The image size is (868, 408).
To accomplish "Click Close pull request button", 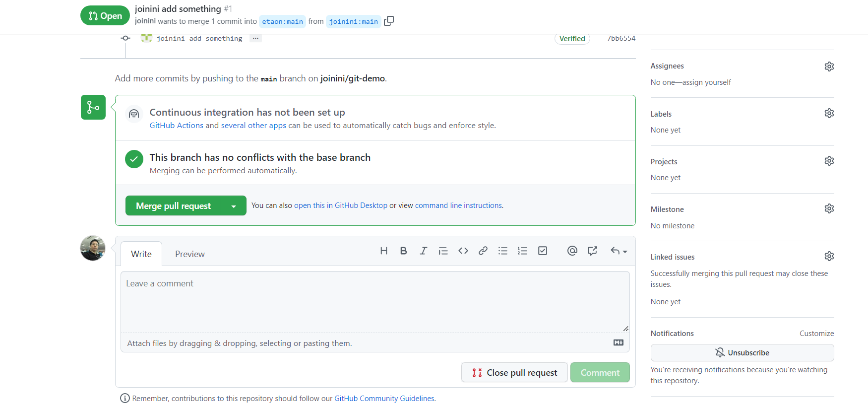I will pos(514,372).
